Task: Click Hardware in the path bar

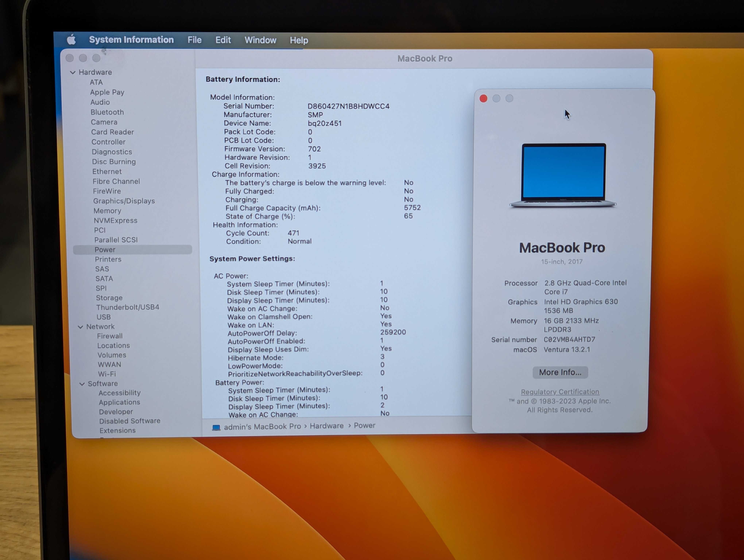Action: point(327,426)
